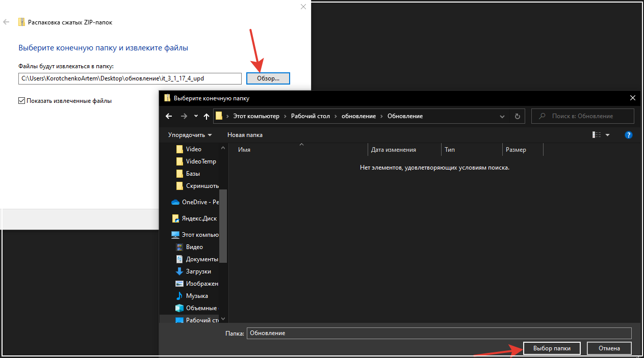Expand the 'Упорядочить' dropdown menu
Image resolution: width=644 pixels, height=358 pixels.
tap(190, 135)
